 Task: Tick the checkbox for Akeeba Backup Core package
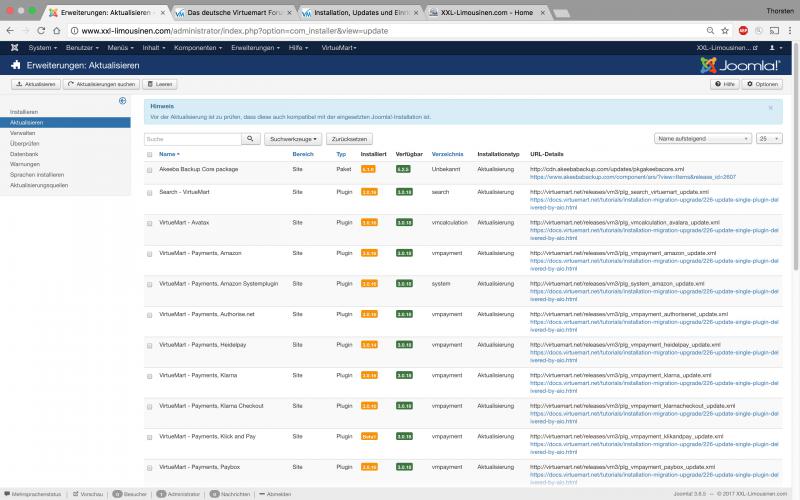pyautogui.click(x=150, y=170)
